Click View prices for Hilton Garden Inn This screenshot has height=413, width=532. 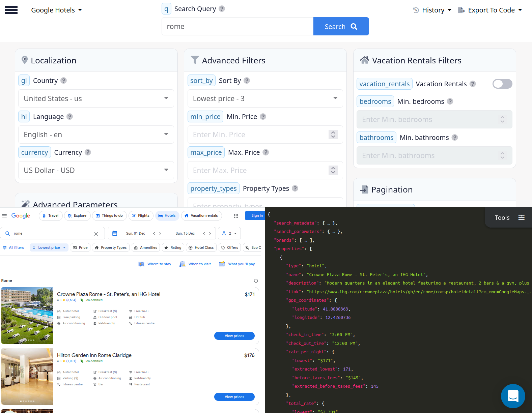234,397
